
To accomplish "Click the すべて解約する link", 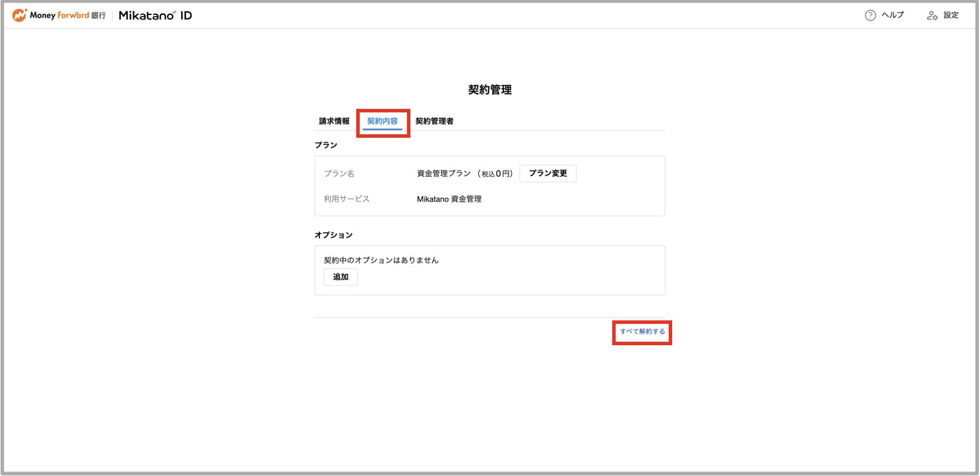I will point(642,331).
